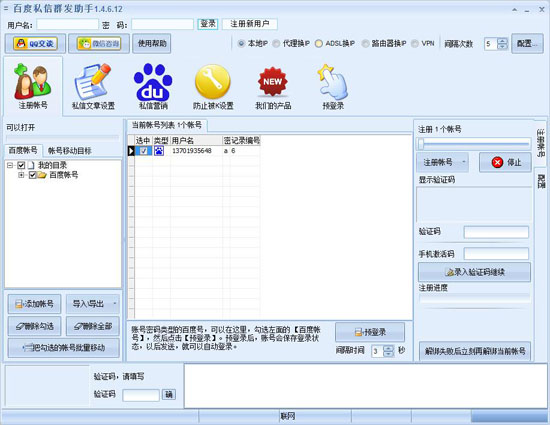Decrease the 间隔次数 spinner value
550x425 pixels.
(502, 47)
